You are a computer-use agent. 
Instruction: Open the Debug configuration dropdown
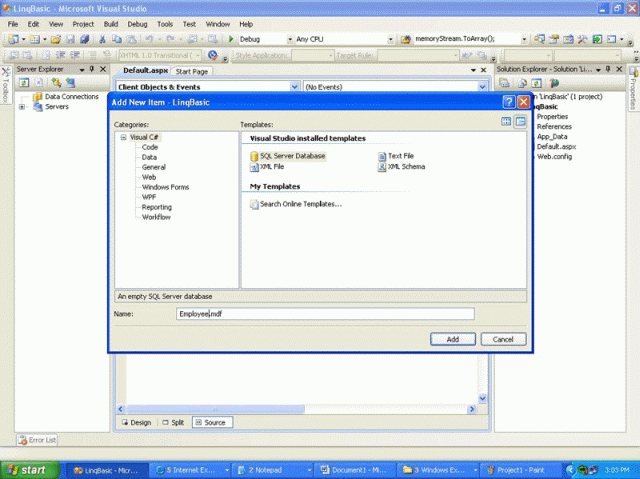[290, 40]
